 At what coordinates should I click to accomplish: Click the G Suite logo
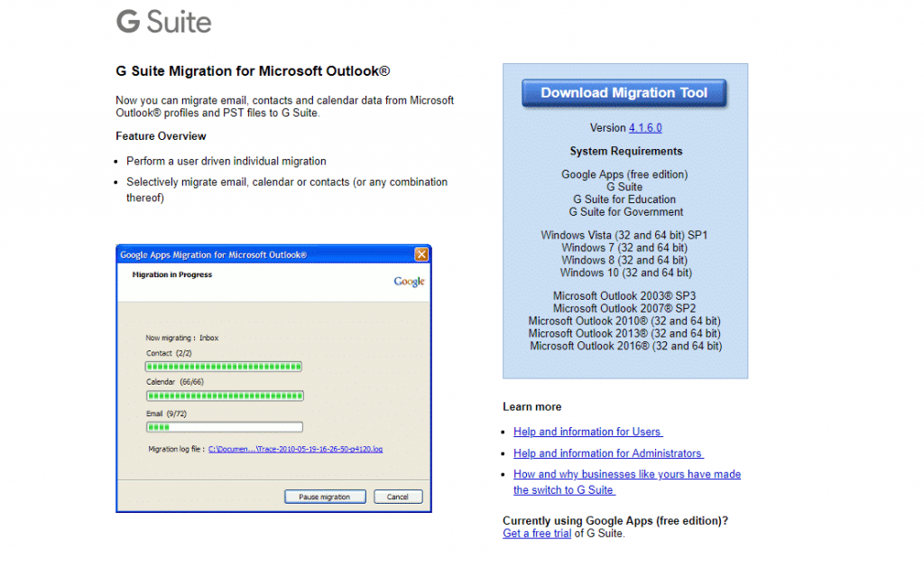pyautogui.click(x=163, y=22)
